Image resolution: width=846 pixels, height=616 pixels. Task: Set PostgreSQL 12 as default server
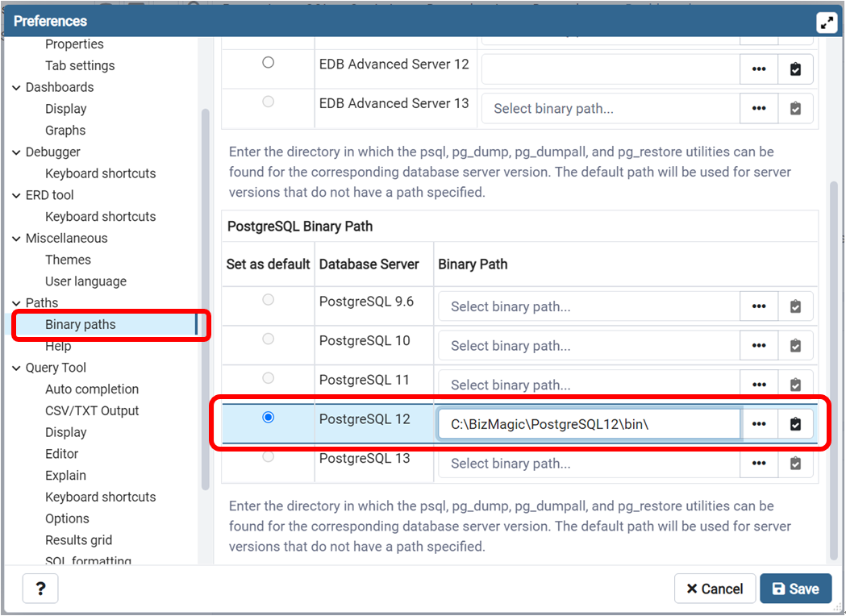click(x=269, y=418)
